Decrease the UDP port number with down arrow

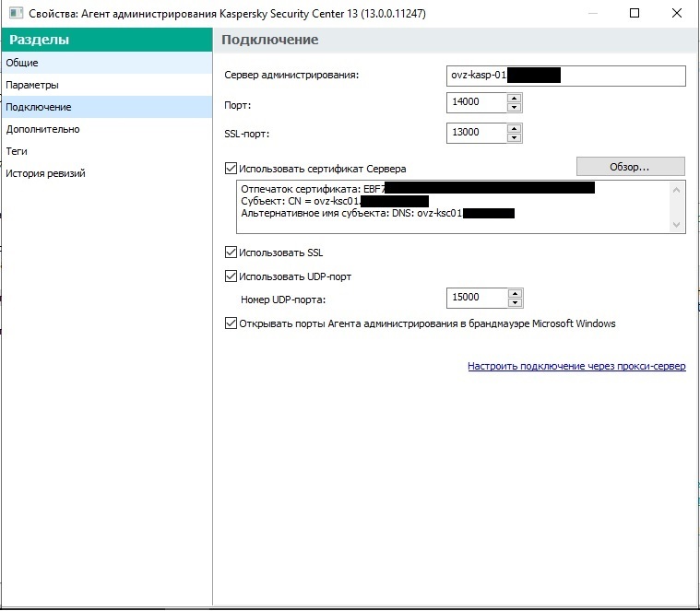516,303
